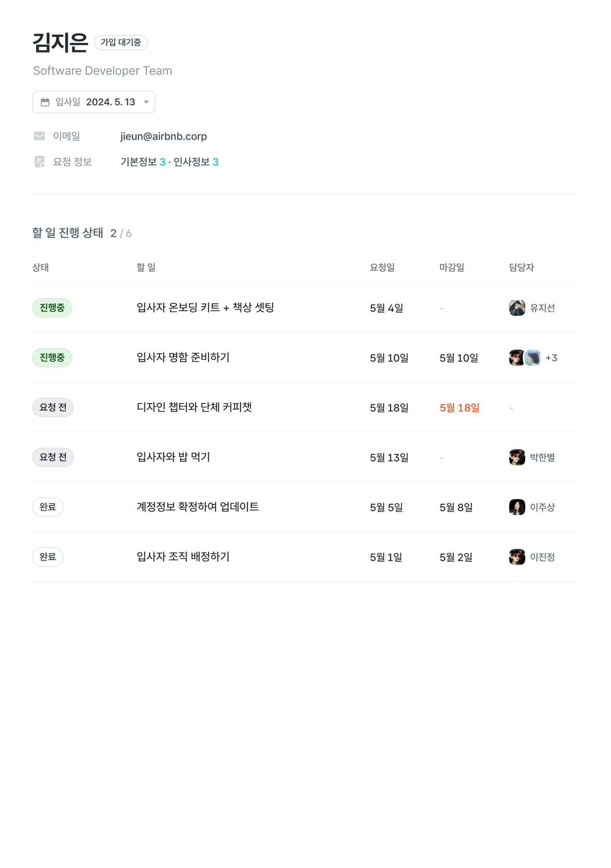Sort by 마감일 column header

click(x=451, y=267)
